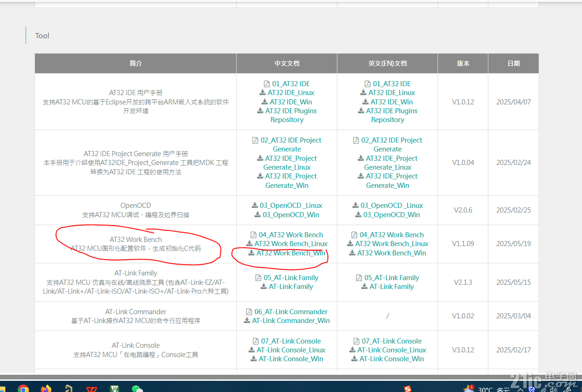
Task: Click the 简介 column header
Action: (x=136, y=63)
